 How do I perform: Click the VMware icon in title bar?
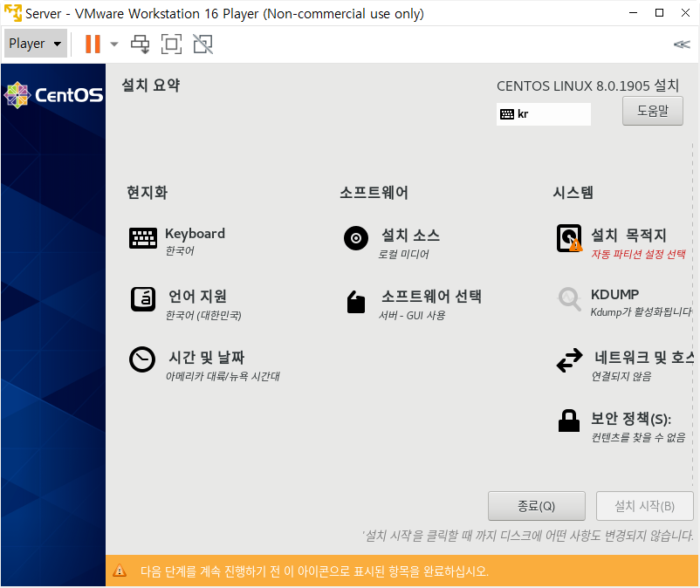tap(13, 13)
